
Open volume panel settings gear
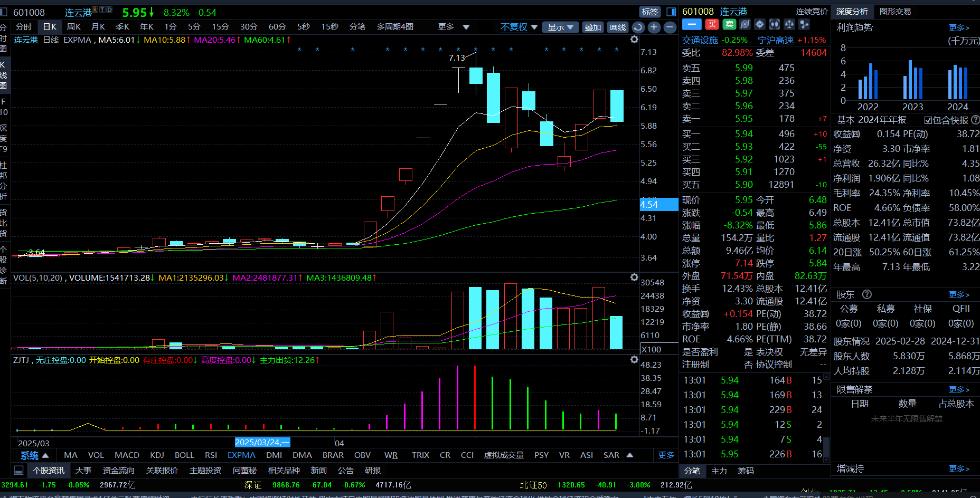tap(634, 277)
